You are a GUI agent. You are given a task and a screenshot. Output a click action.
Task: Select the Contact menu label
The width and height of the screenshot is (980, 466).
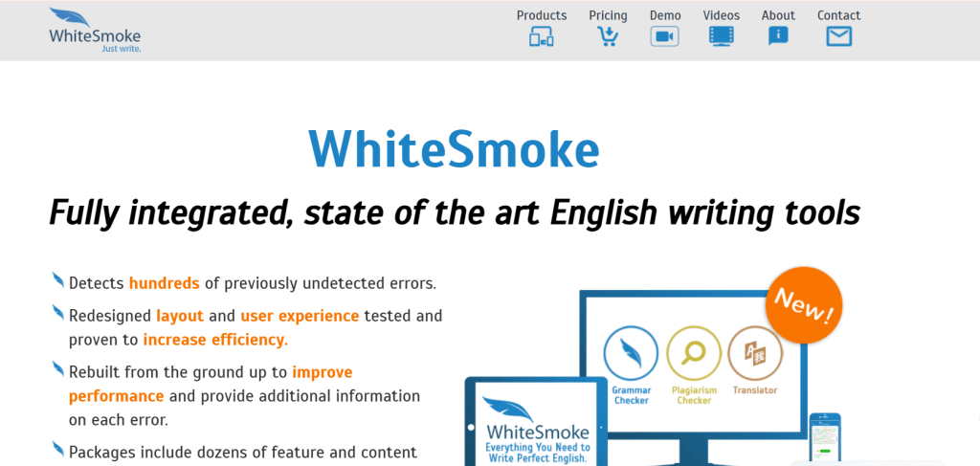(838, 15)
